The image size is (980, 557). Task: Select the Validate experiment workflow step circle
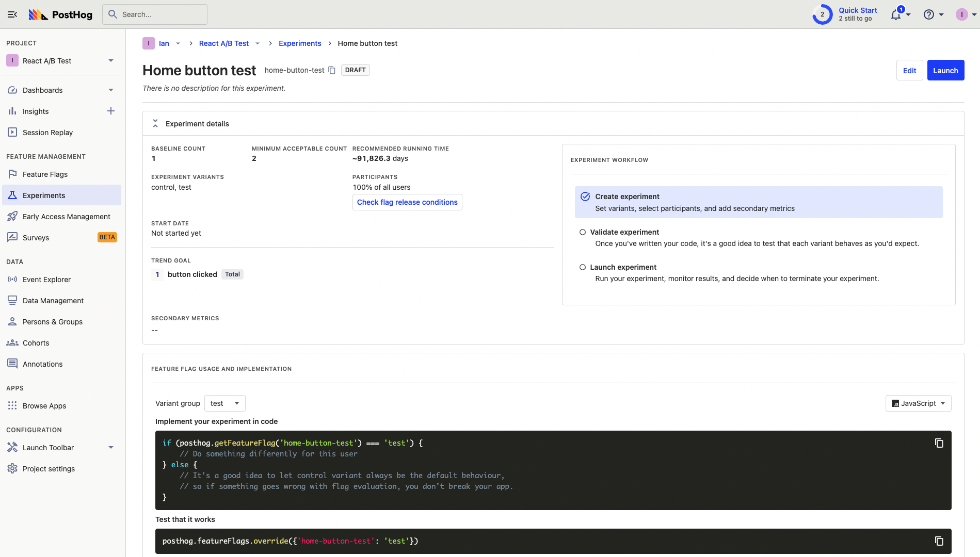tap(584, 232)
